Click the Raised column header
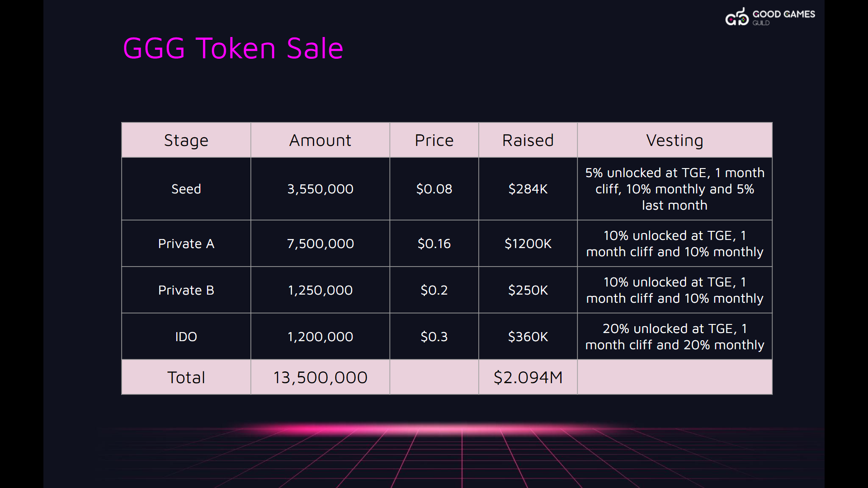Screen dimensions: 868x488 [x=528, y=140]
